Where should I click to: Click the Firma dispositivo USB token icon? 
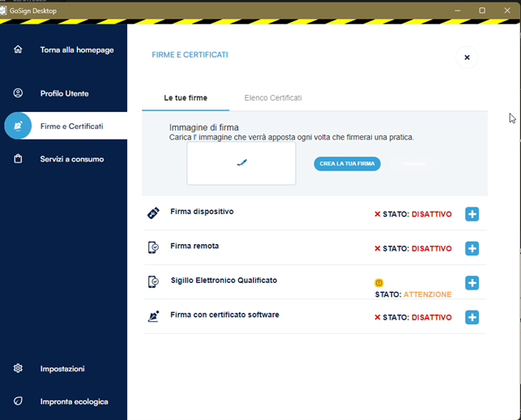point(153,213)
